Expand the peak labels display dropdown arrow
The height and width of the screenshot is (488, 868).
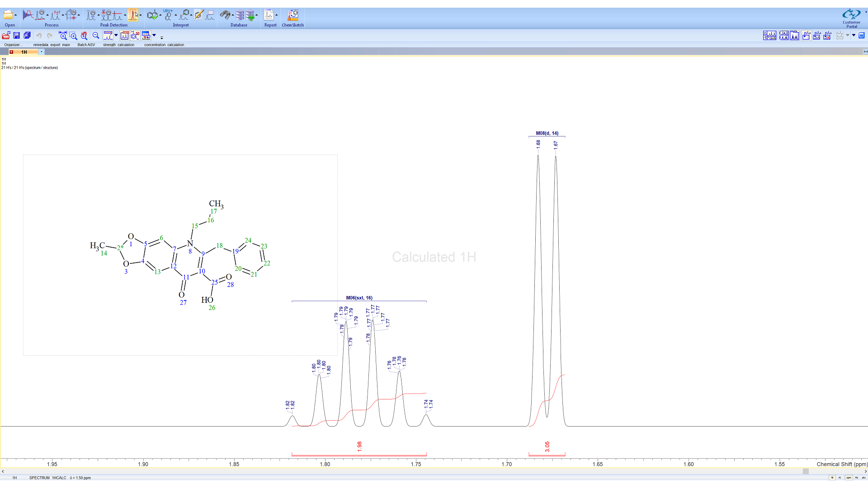[116, 35]
